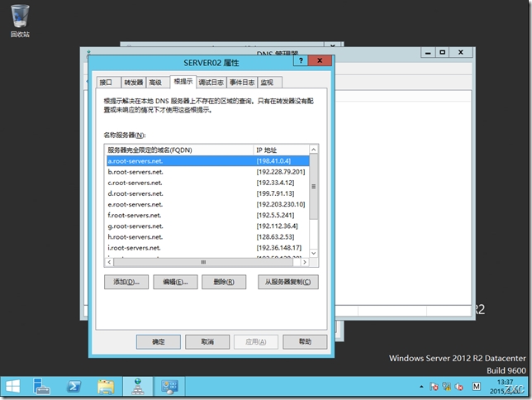Select i.root-servers.net. row

click(207, 248)
